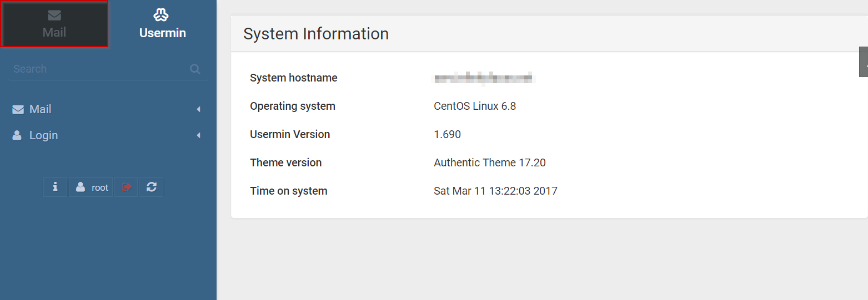The width and height of the screenshot is (868, 300).
Task: Log out using the red sign-out icon
Action: [126, 187]
